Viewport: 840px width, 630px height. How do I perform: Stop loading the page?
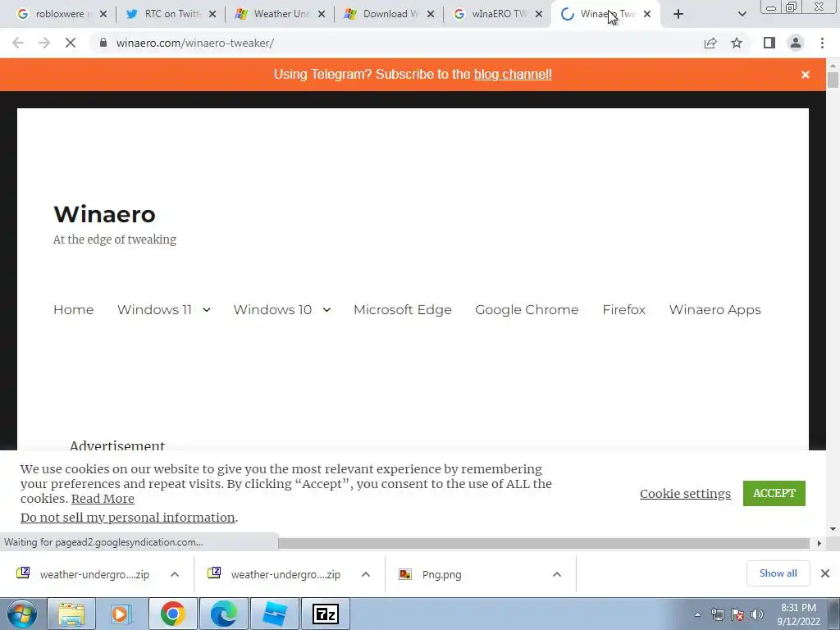(x=71, y=43)
